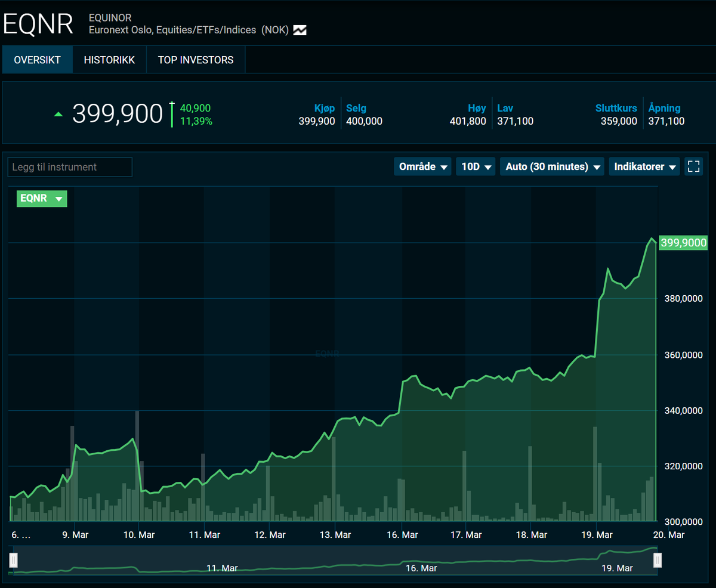The width and height of the screenshot is (716, 588).
Task: Expand the 10D period dropdown
Action: (x=476, y=166)
